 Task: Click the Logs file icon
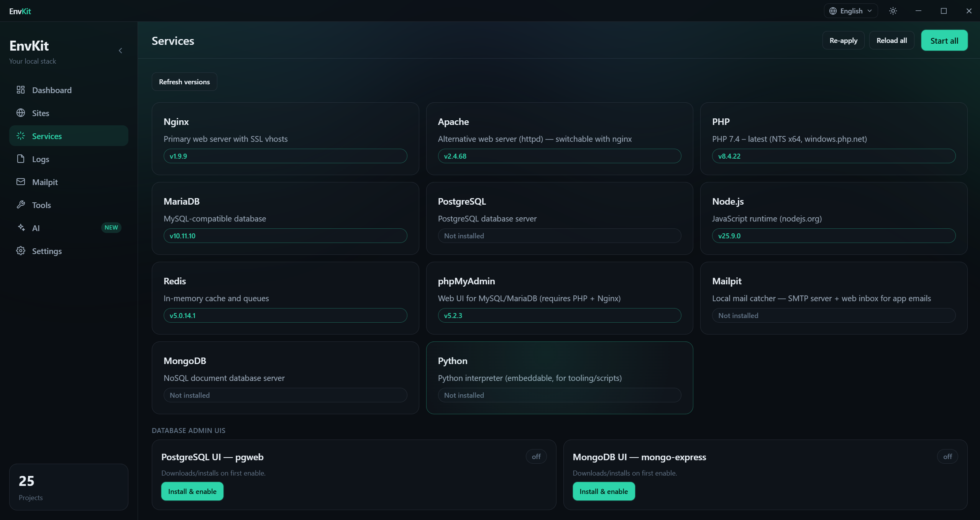(21, 159)
